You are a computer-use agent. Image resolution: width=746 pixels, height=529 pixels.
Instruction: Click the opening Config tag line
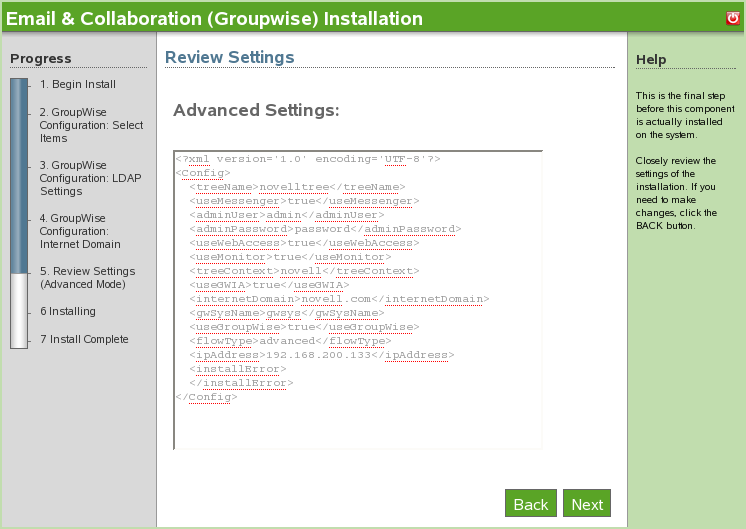(203, 173)
